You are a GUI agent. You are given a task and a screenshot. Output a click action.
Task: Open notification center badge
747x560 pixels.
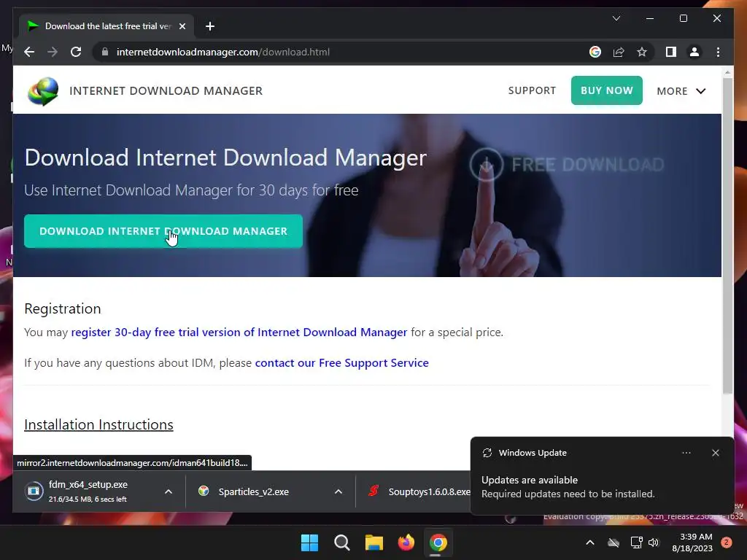click(x=727, y=542)
